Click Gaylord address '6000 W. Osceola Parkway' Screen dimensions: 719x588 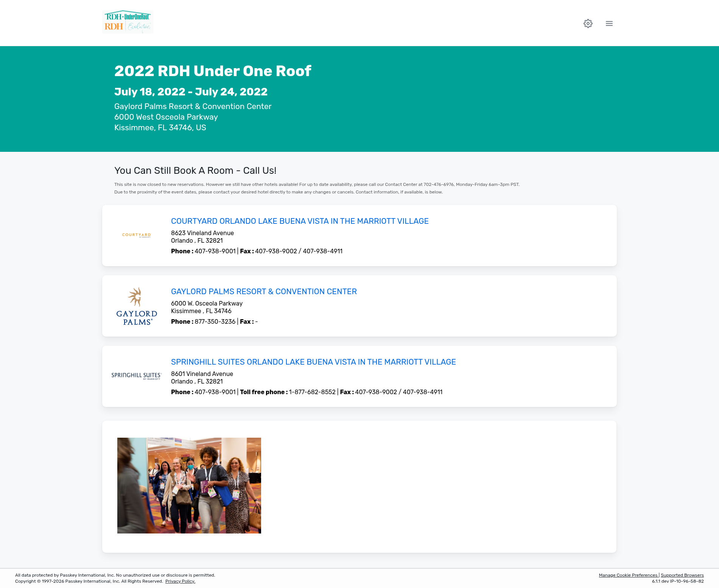pos(207,303)
